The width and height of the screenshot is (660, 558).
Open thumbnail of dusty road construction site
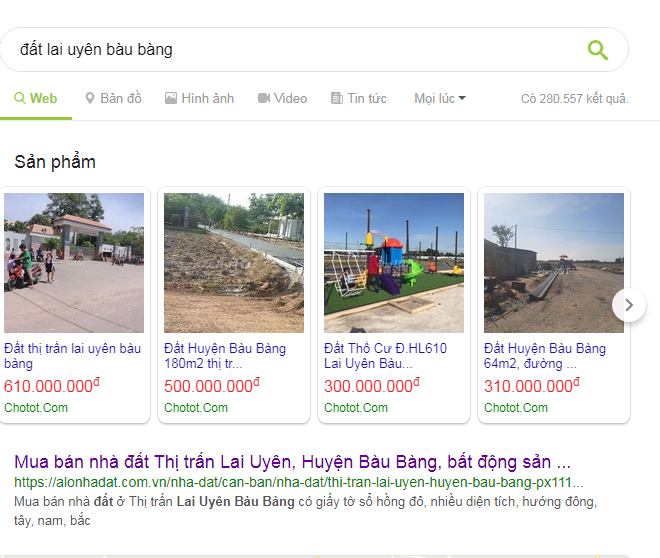[x=554, y=263]
